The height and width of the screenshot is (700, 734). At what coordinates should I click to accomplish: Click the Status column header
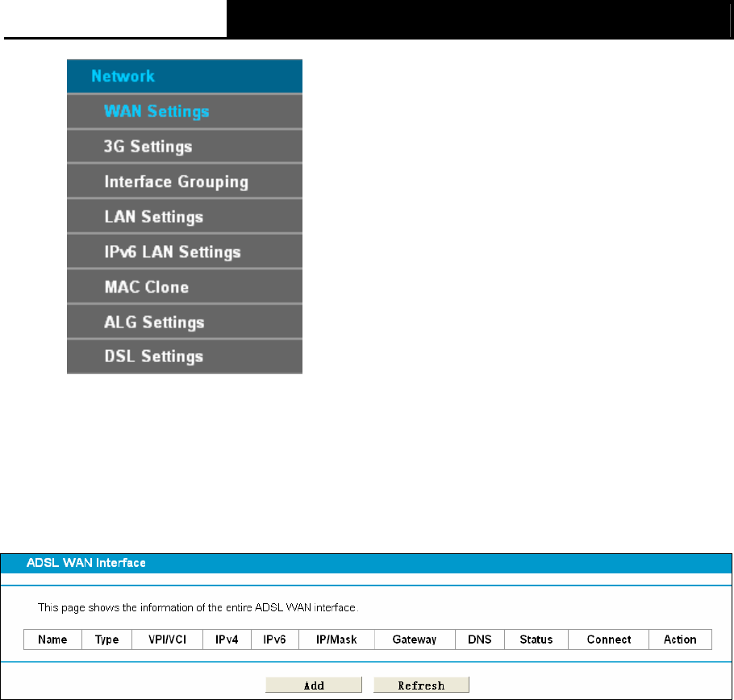(536, 640)
